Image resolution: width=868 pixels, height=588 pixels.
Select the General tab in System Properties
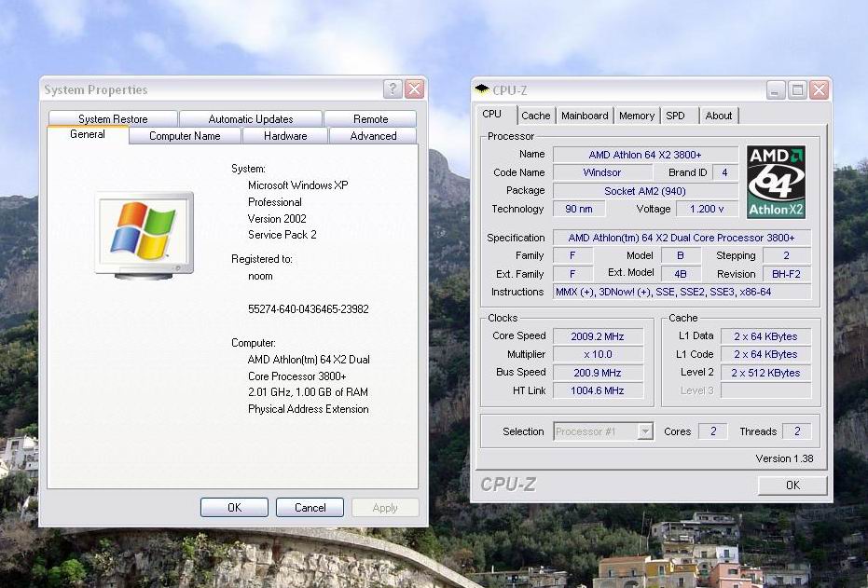(88, 134)
